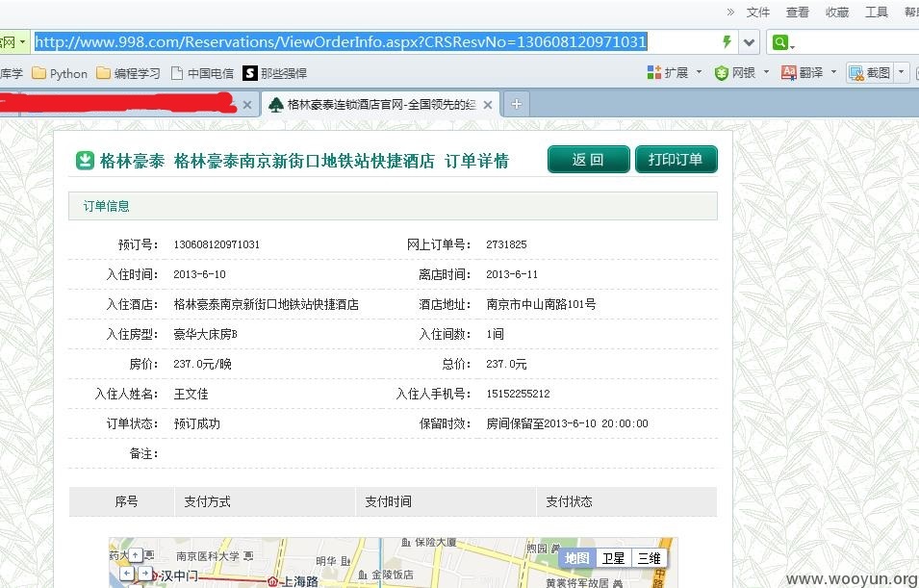Viewport: 919px width, 588px height.
Task: Click order status 预订成功
Action: click(196, 423)
